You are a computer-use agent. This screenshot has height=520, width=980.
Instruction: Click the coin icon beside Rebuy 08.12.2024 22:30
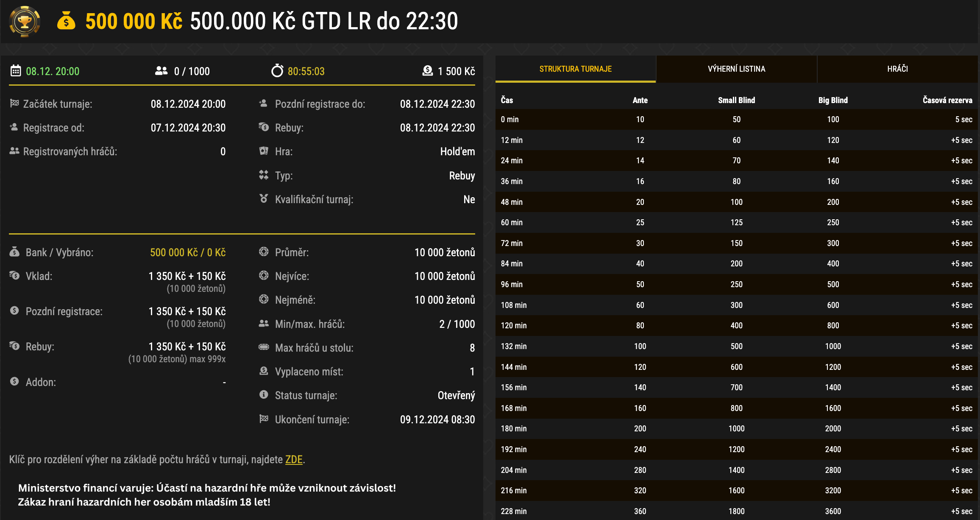tap(264, 127)
